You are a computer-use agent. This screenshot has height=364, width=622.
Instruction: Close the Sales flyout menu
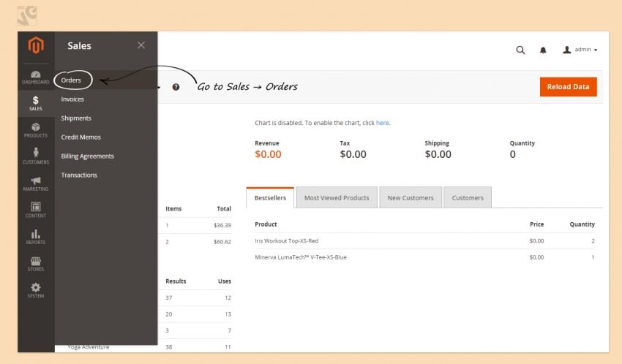coord(141,45)
